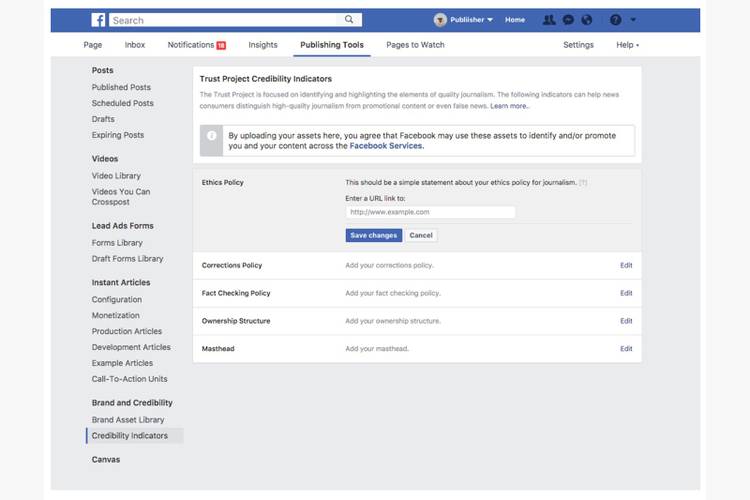Viewport: 750px width, 500px height.
Task: Click the Trust Project Credibility Indicators title
Action: tap(265, 79)
